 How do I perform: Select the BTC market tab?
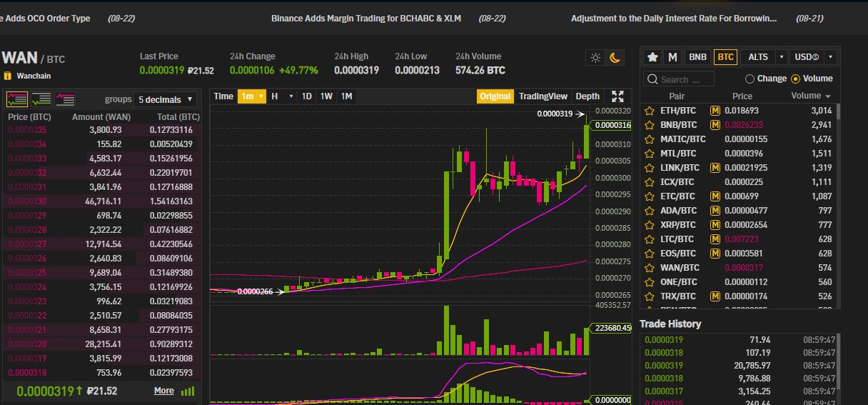click(x=725, y=57)
